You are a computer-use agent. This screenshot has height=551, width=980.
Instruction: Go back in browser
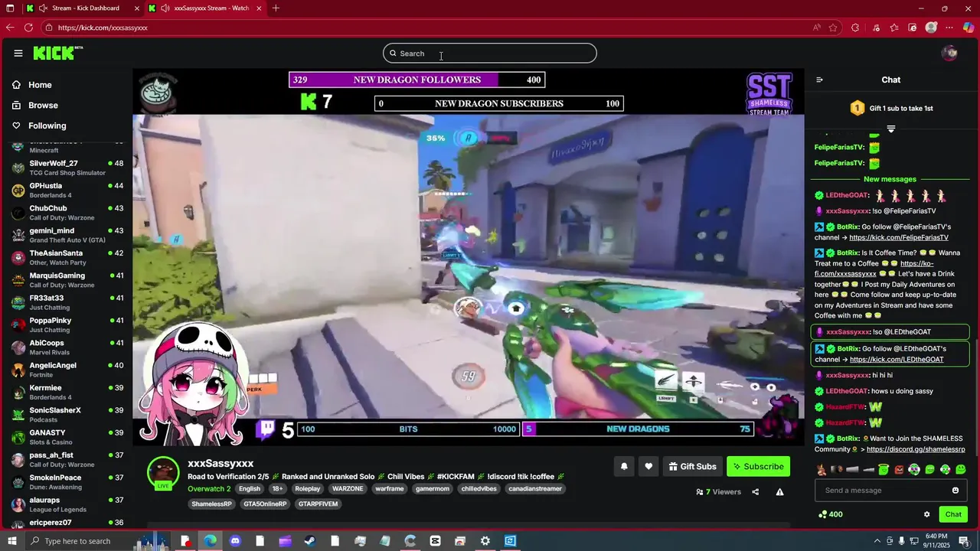click(10, 28)
